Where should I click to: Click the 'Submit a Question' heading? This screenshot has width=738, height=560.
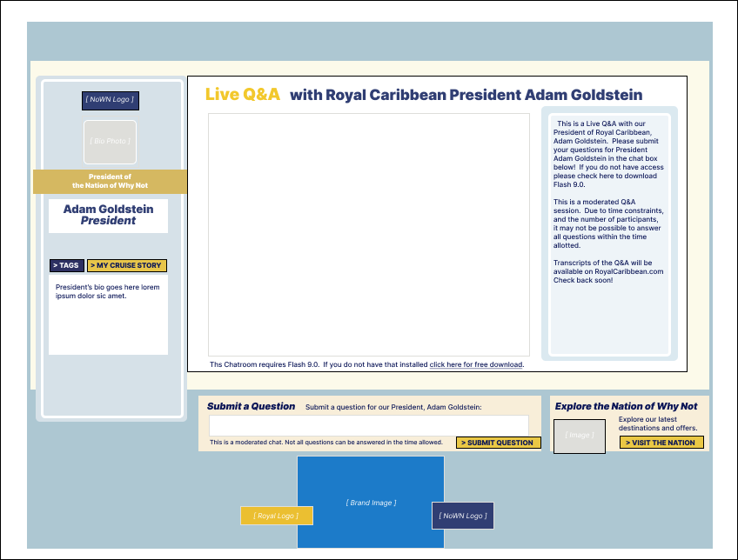click(x=251, y=406)
